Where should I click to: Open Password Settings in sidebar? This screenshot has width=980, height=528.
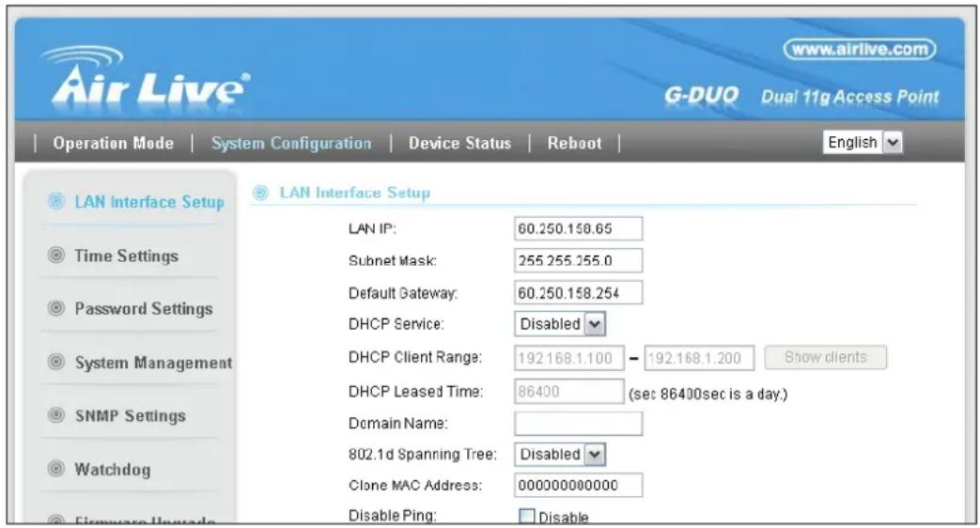click(x=144, y=309)
